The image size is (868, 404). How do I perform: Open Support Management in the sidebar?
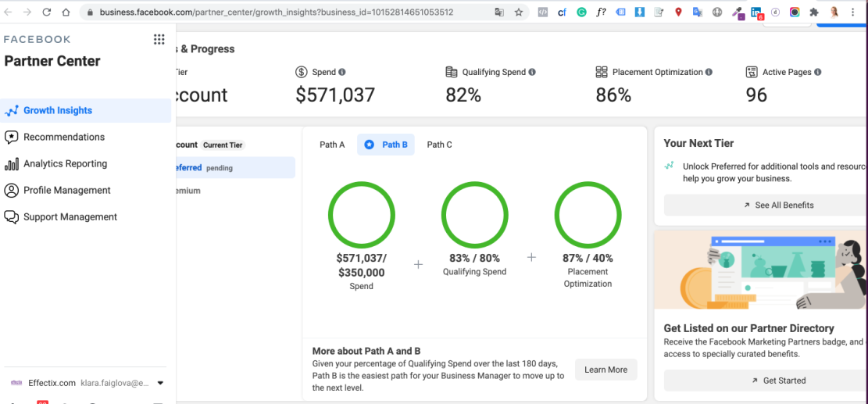pos(86,217)
